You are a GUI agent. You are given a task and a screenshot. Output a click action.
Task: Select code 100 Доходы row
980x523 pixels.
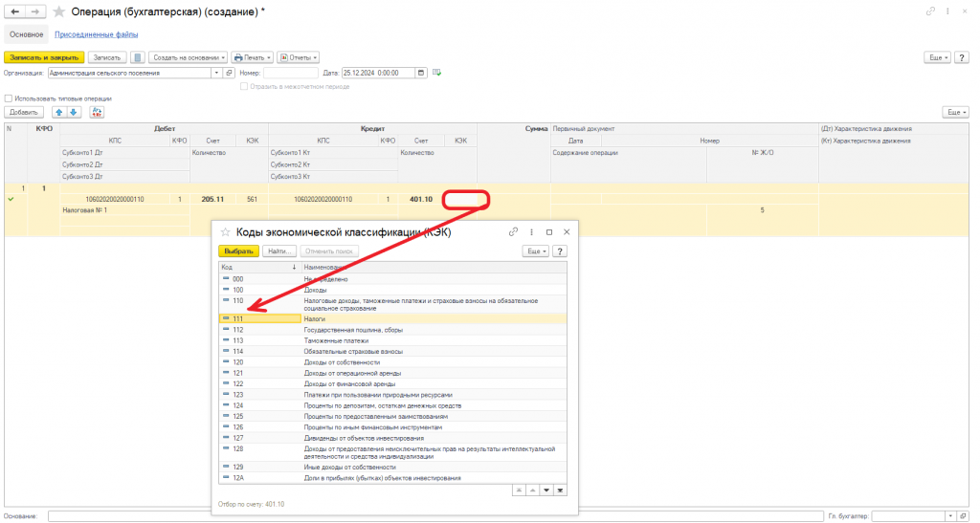coord(392,290)
